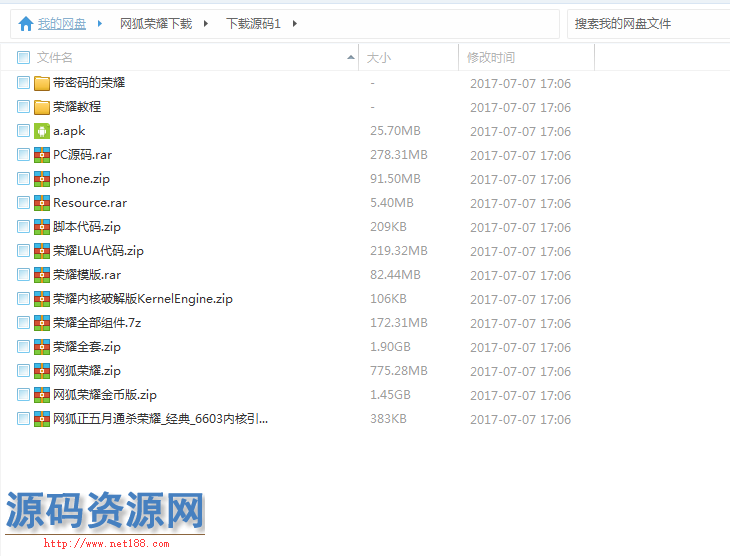Check the box for phone.zip
This screenshot has height=556, width=730.
[23, 179]
